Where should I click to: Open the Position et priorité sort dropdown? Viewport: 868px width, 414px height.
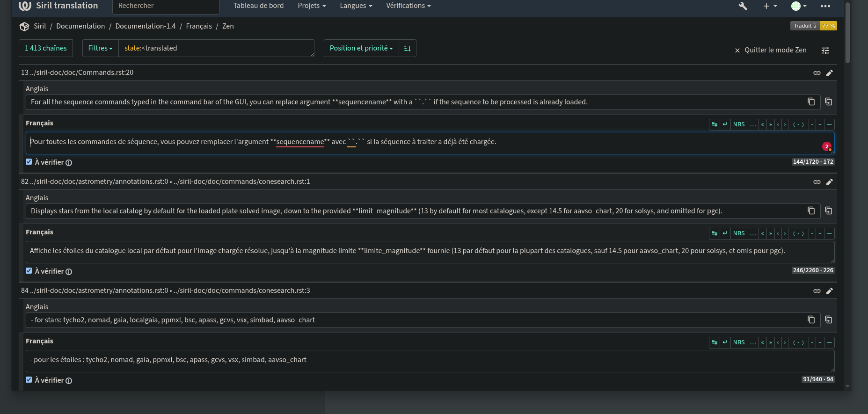(x=361, y=48)
